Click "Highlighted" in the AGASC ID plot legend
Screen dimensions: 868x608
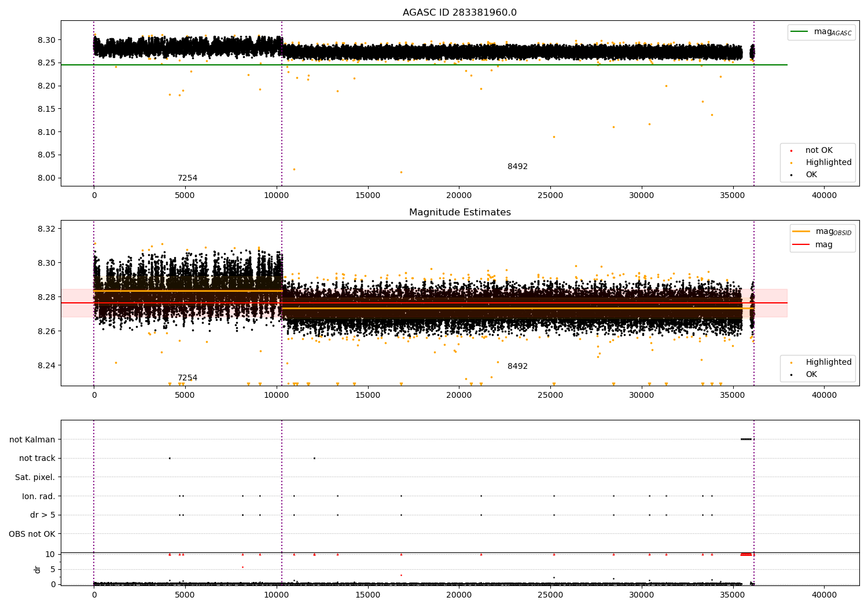click(829, 163)
